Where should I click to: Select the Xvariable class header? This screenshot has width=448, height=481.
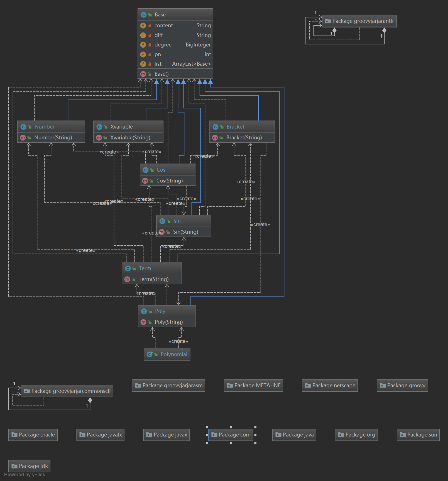pos(128,127)
